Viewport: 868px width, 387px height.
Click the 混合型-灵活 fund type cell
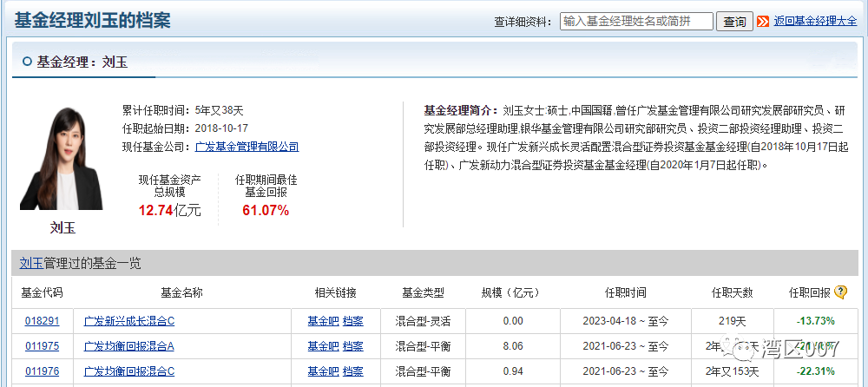pos(423,321)
